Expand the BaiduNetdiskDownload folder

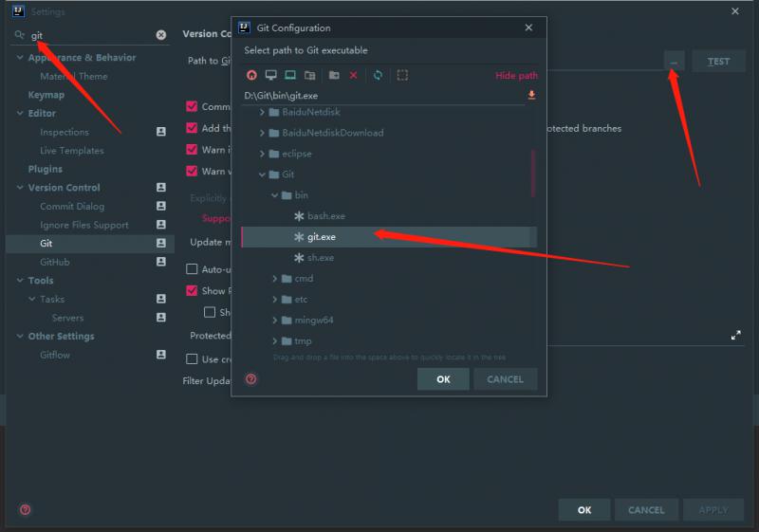[x=262, y=133]
